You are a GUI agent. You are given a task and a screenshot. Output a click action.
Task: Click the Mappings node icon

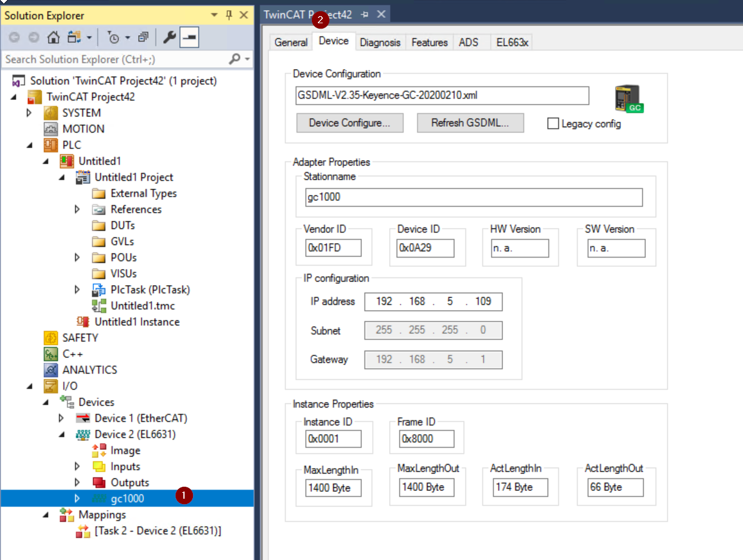[x=67, y=515]
